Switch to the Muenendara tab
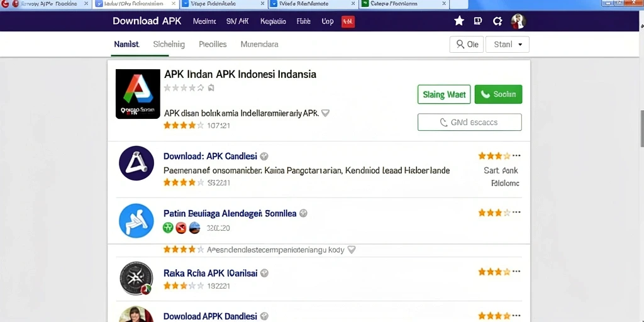Image resolution: width=644 pixels, height=322 pixels. point(260,45)
